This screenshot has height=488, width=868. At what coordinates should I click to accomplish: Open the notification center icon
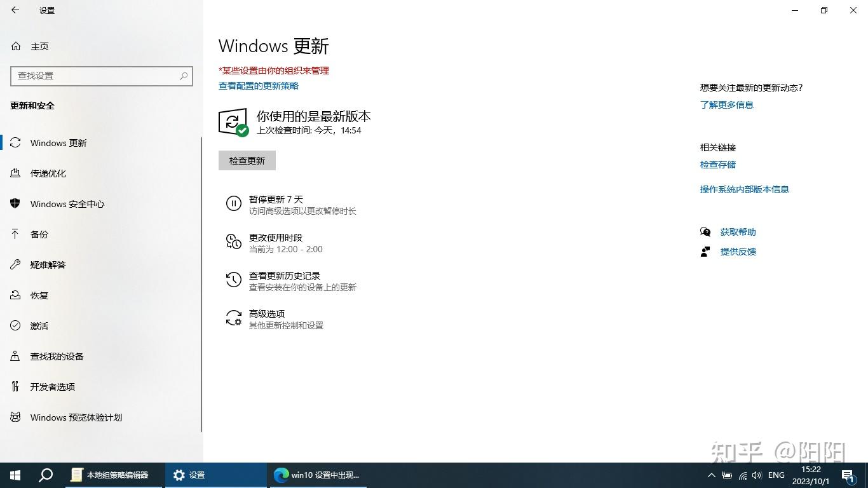(848, 475)
